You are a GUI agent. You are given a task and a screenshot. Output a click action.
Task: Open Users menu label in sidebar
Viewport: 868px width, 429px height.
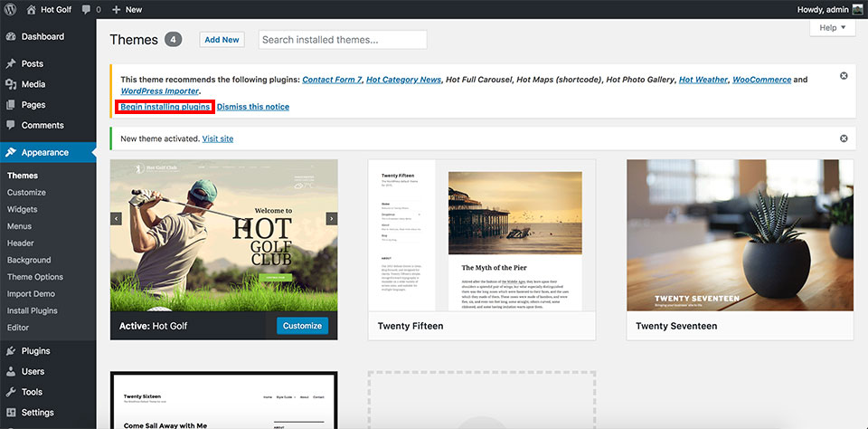[33, 371]
